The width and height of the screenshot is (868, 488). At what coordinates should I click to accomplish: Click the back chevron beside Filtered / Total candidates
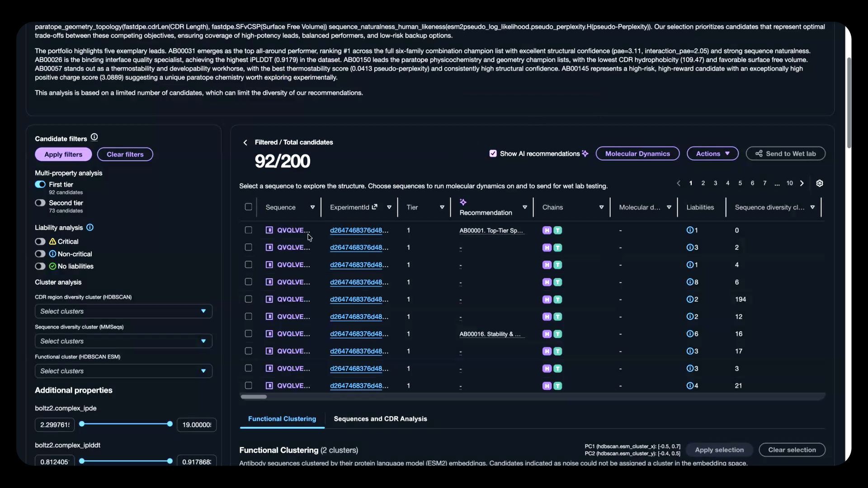[245, 143]
